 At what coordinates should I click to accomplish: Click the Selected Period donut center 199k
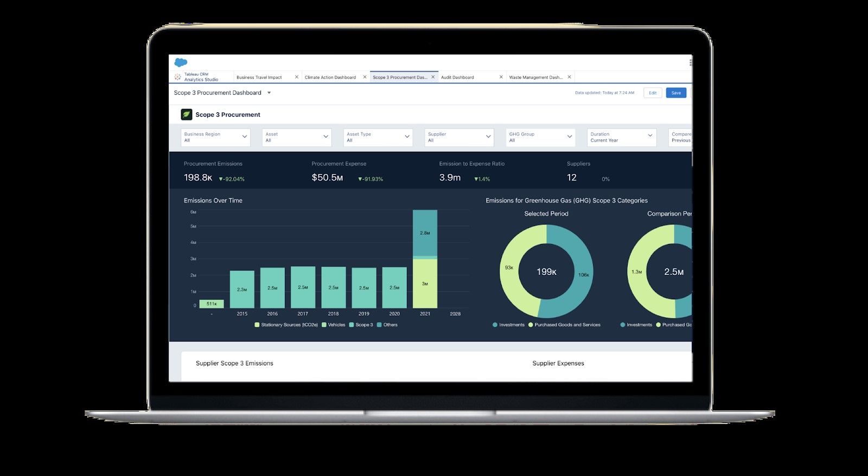(x=546, y=272)
